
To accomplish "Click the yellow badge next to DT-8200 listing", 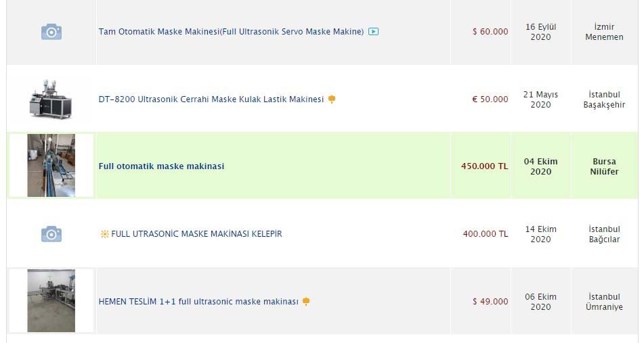I will (x=332, y=99).
